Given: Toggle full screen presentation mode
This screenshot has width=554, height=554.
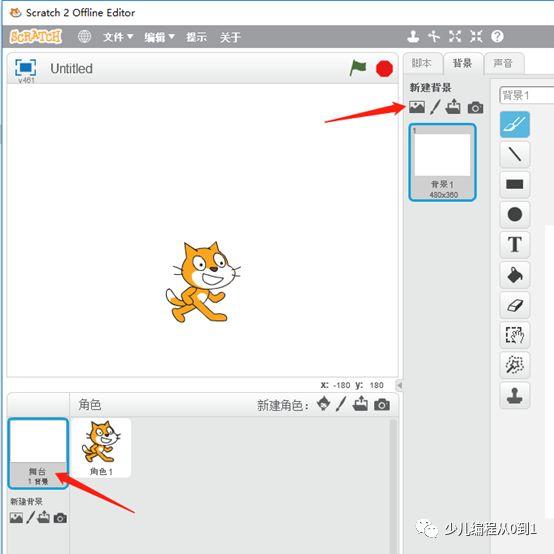Looking at the screenshot, I should [x=25, y=67].
